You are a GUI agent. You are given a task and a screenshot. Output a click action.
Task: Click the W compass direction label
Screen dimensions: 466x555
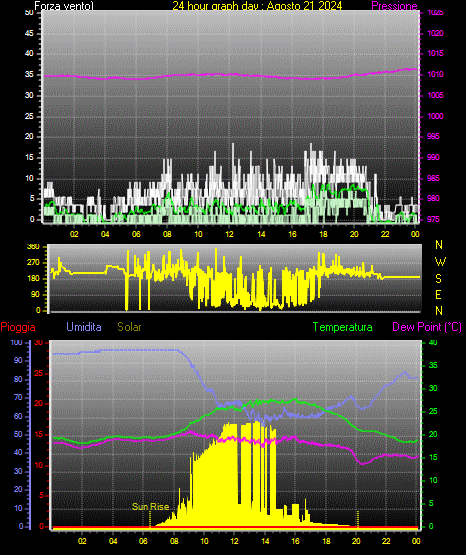[440, 262]
